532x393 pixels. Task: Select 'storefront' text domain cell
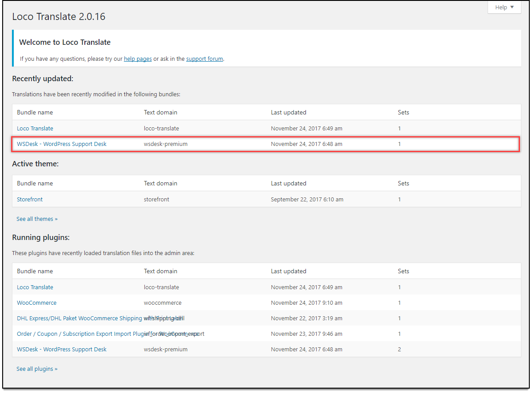point(156,200)
